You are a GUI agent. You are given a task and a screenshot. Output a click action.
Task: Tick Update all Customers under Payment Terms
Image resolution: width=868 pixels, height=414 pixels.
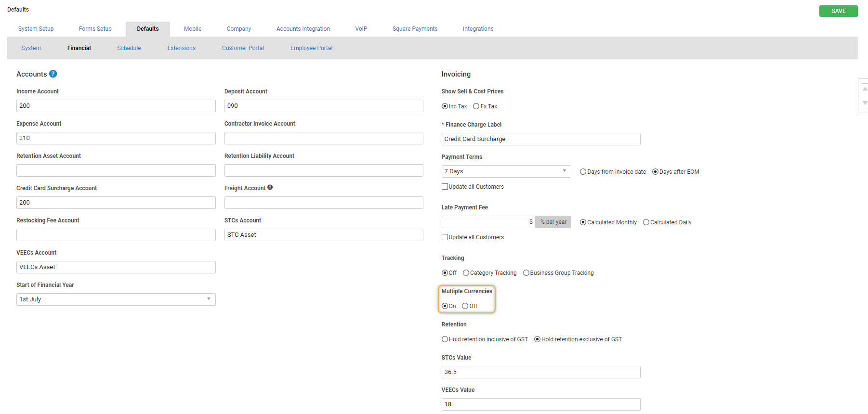point(445,187)
